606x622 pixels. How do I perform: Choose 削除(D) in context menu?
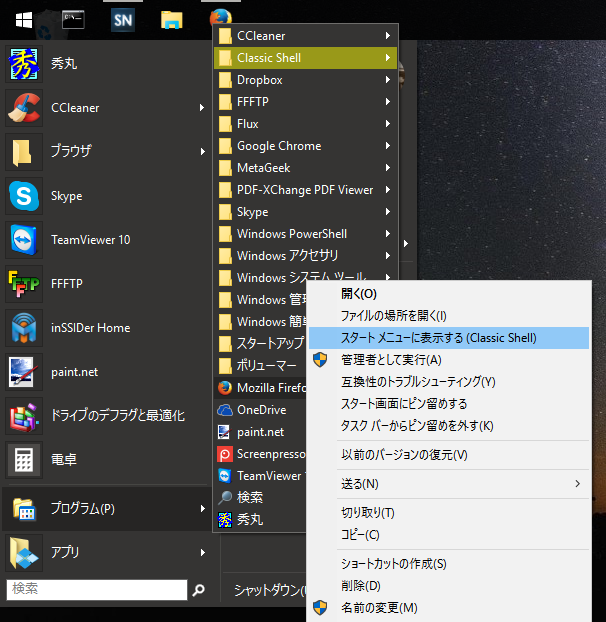(449, 586)
